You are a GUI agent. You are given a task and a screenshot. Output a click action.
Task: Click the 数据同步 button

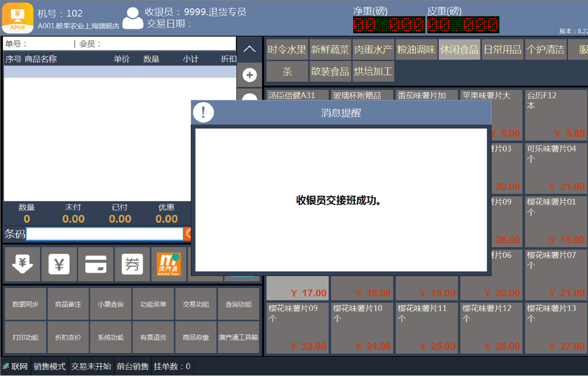pyautogui.click(x=26, y=304)
